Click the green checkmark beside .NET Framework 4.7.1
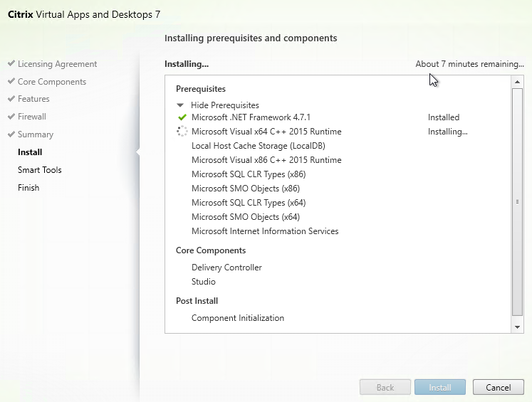Image resolution: width=532 pixels, height=402 pixels. pyautogui.click(x=182, y=117)
